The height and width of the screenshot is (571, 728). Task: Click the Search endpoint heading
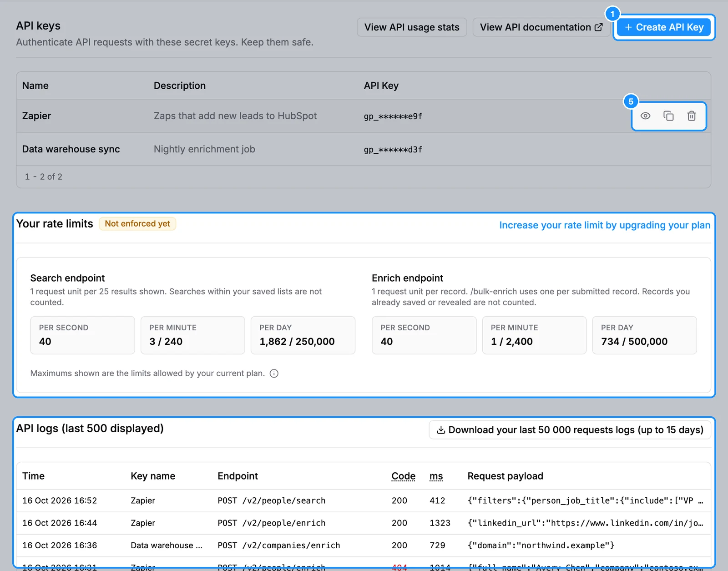[67, 278]
